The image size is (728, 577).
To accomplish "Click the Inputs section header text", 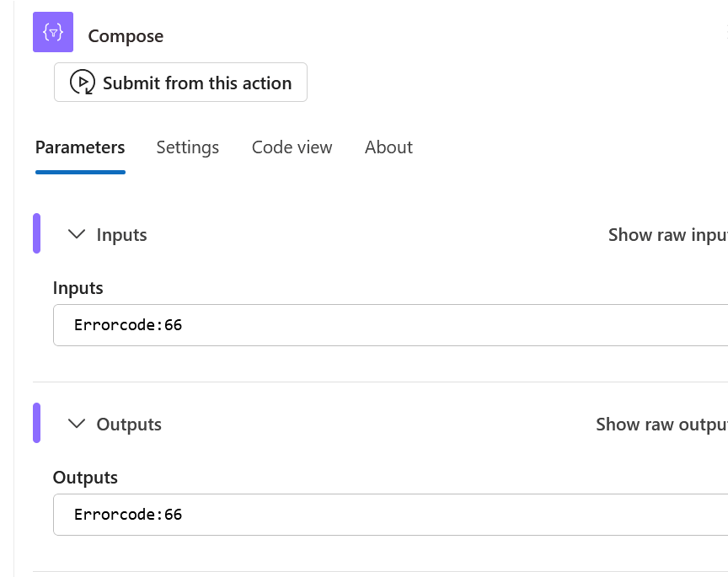I will coord(121,235).
